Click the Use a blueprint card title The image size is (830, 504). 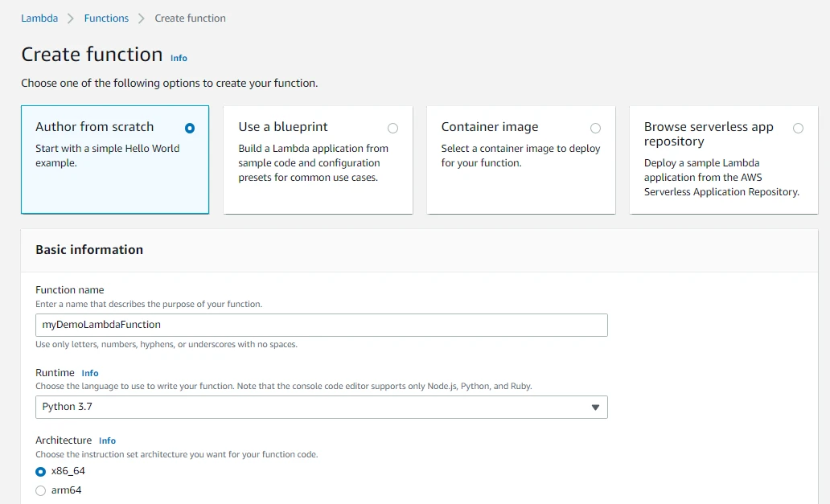tap(283, 127)
